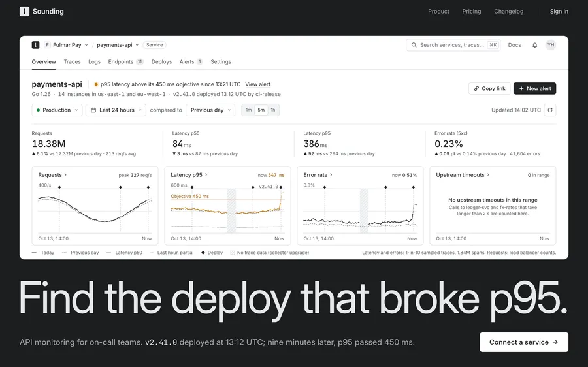Open the Last 24 hours range dropdown
Image resolution: width=588 pixels, height=367 pixels.
coord(116,110)
